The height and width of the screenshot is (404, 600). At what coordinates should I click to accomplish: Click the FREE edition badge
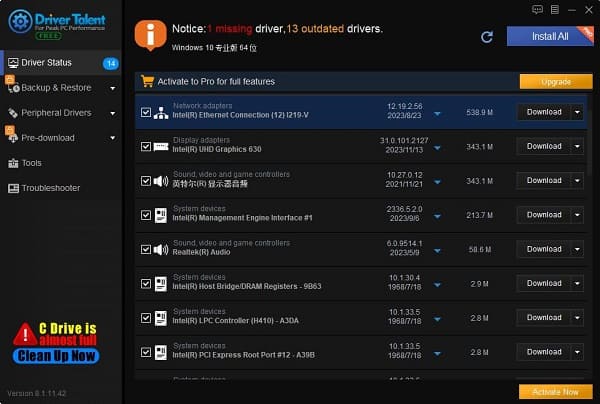[48, 36]
